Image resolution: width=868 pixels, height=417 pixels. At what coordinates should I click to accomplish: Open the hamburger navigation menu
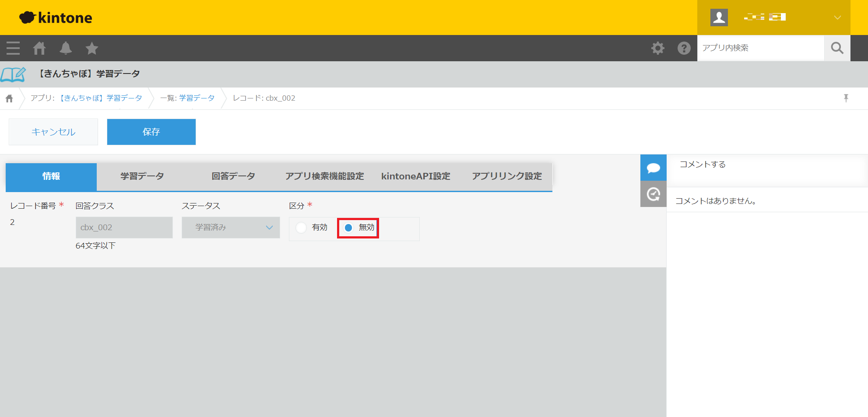[13, 48]
